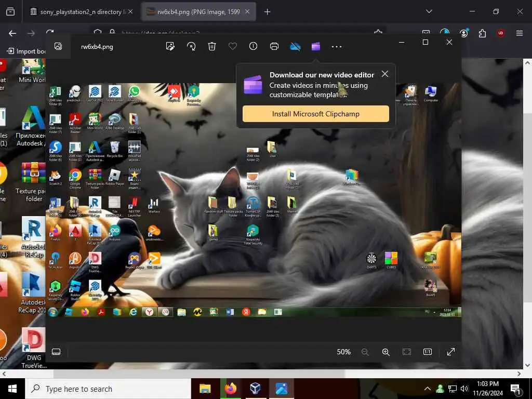Click the purple Clipchamp icon in toolbar
Image resolution: width=532 pixels, height=399 pixels.
coord(316,46)
